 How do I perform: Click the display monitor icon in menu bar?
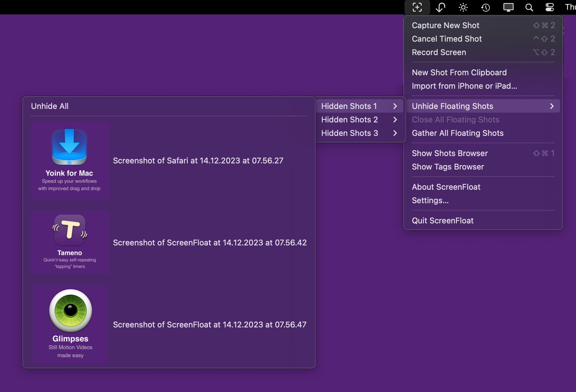pyautogui.click(x=508, y=7)
